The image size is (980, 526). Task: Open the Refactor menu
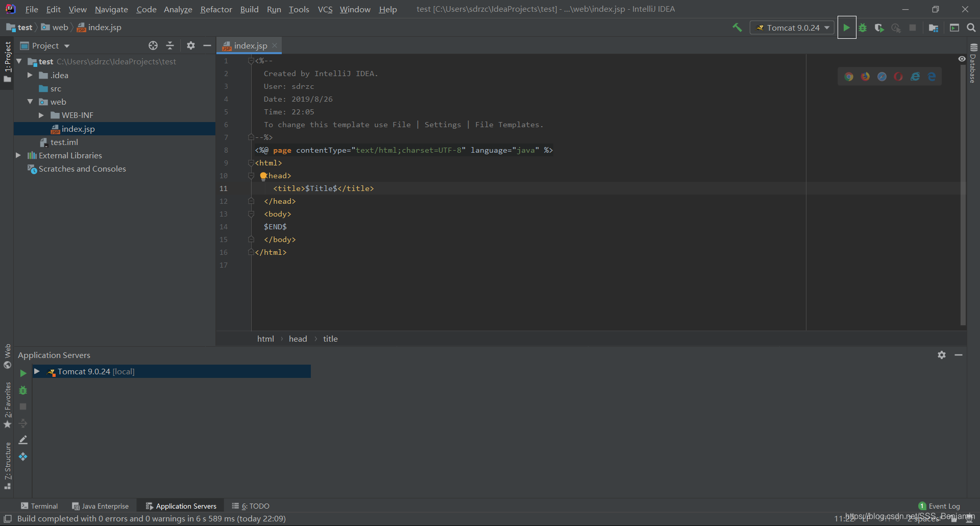click(216, 9)
